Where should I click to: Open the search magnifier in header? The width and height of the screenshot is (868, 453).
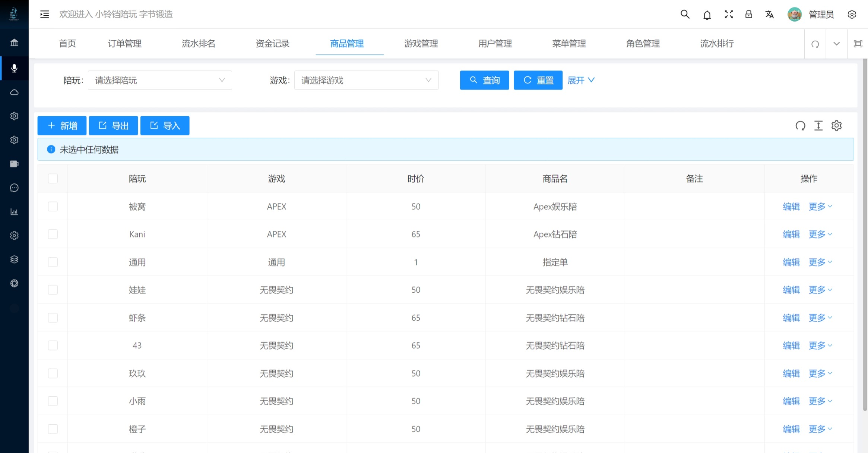click(x=685, y=14)
